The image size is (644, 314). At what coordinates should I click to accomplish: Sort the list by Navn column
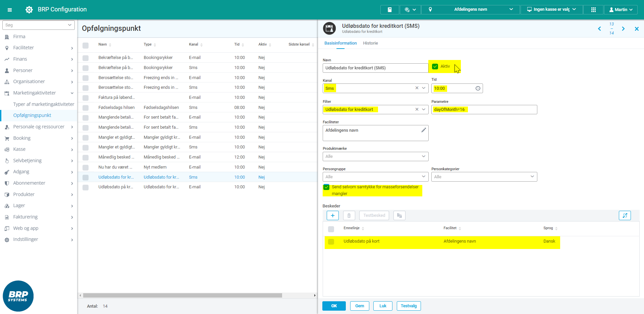(x=104, y=45)
